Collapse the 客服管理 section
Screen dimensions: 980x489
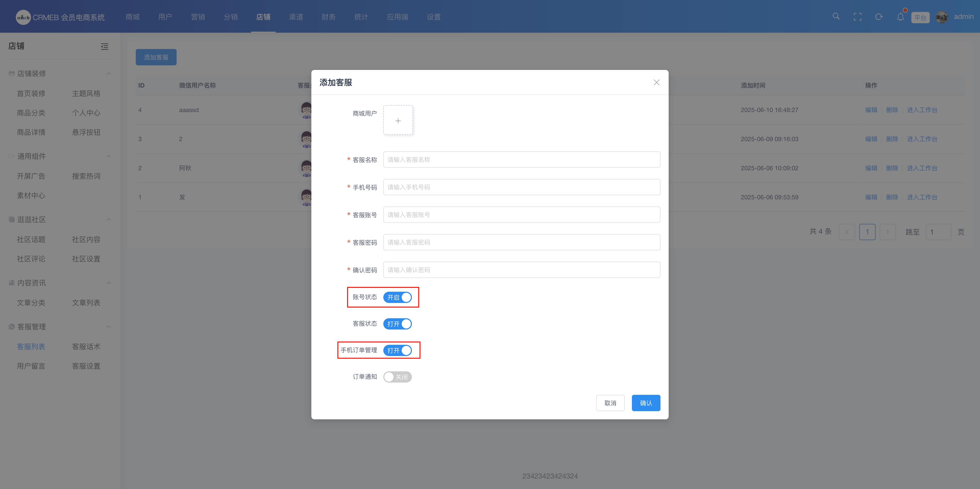(x=109, y=327)
